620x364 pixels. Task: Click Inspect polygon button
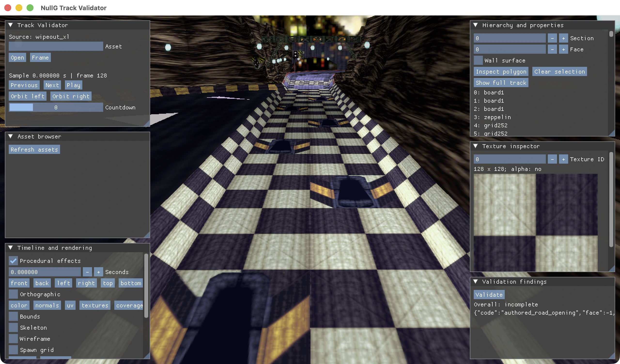501,72
